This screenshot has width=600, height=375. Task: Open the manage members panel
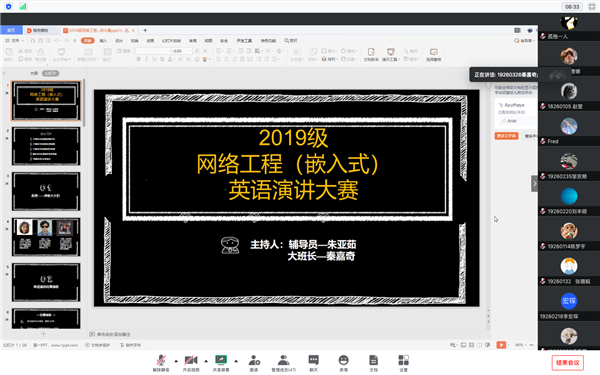284,360
